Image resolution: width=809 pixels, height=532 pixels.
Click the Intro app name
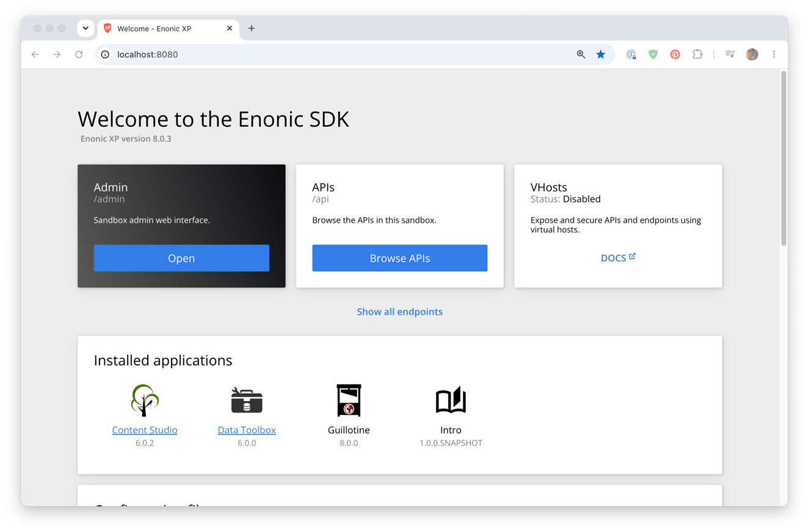click(451, 430)
